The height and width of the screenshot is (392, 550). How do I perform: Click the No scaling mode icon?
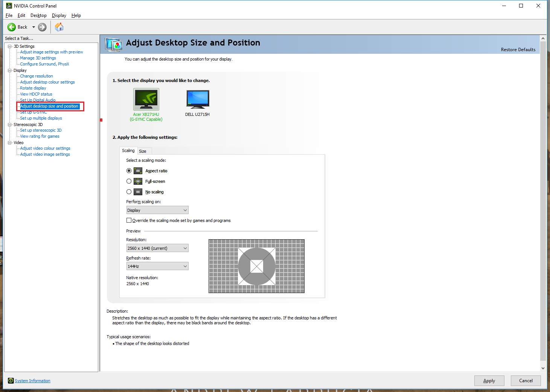coord(138,191)
